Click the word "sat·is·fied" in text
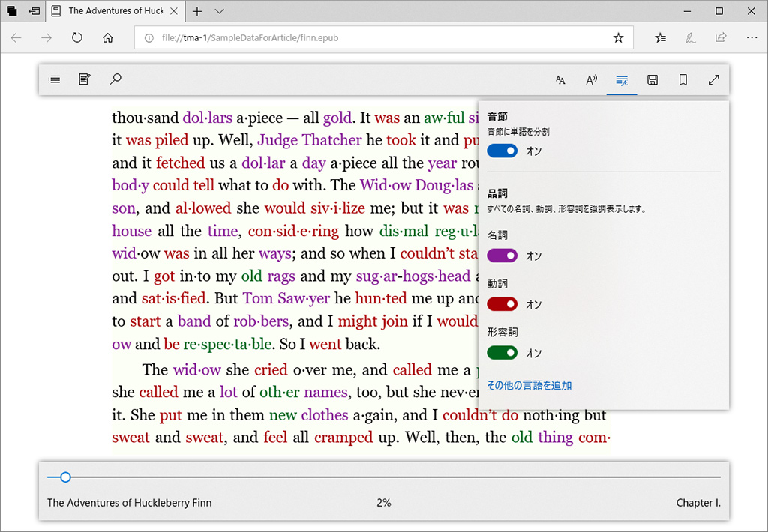Image resolution: width=768 pixels, height=532 pixels. point(173,298)
